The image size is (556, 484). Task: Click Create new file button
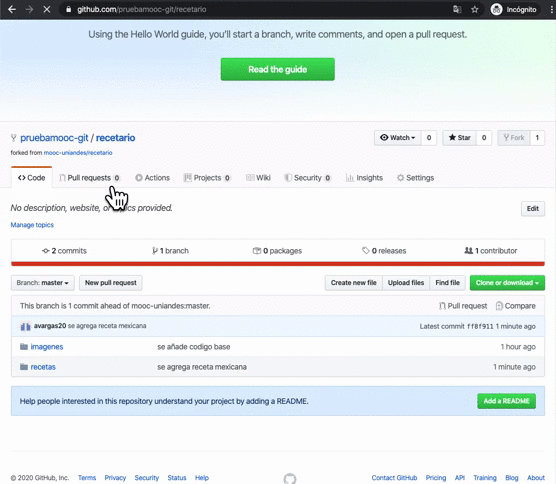(354, 283)
